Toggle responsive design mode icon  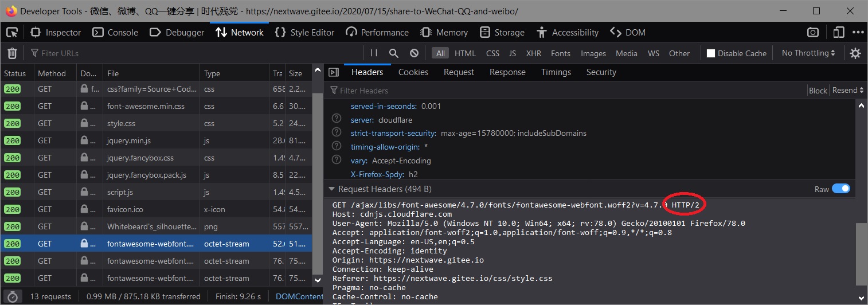coord(839,32)
